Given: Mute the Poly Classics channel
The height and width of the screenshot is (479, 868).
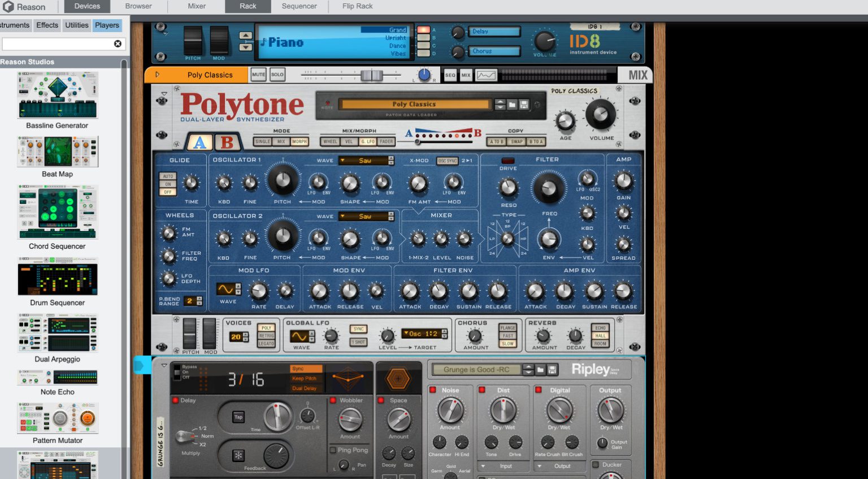Looking at the screenshot, I should (x=258, y=74).
